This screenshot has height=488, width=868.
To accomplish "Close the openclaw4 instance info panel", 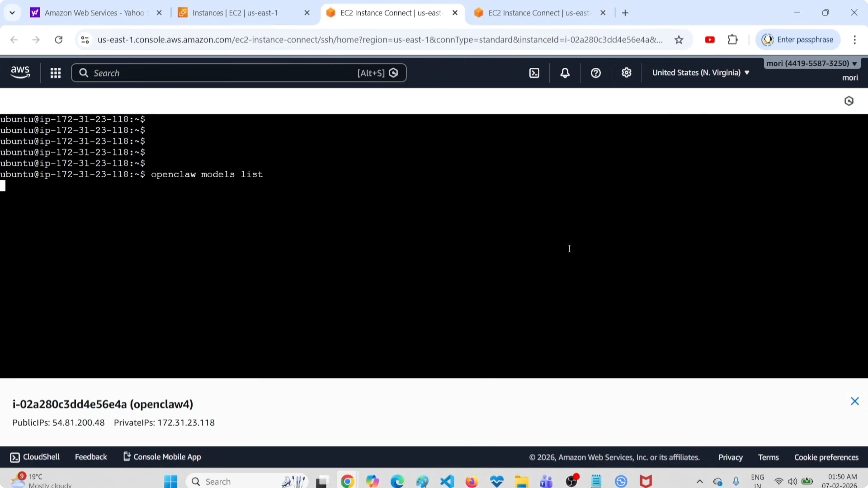I will point(855,401).
